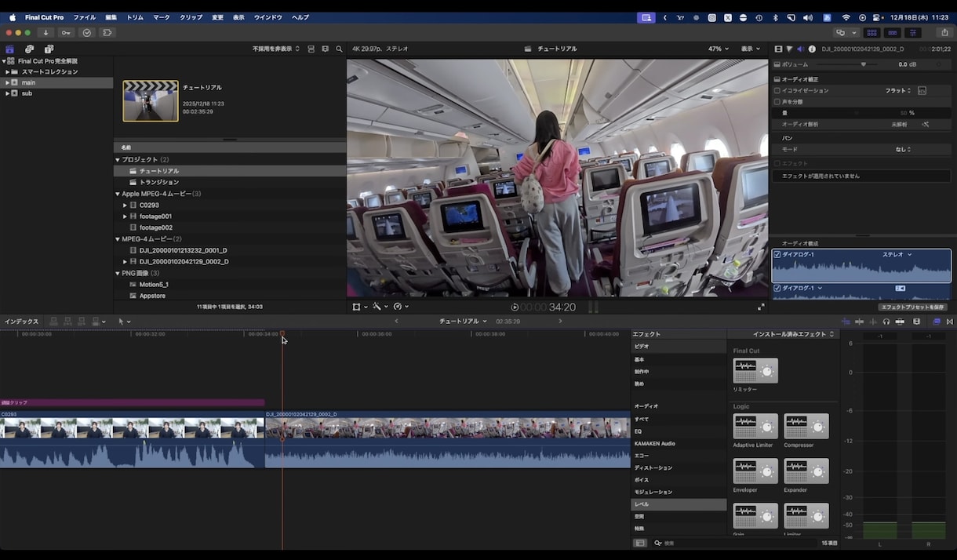Show background tasks checkmark icon

[x=87, y=33]
